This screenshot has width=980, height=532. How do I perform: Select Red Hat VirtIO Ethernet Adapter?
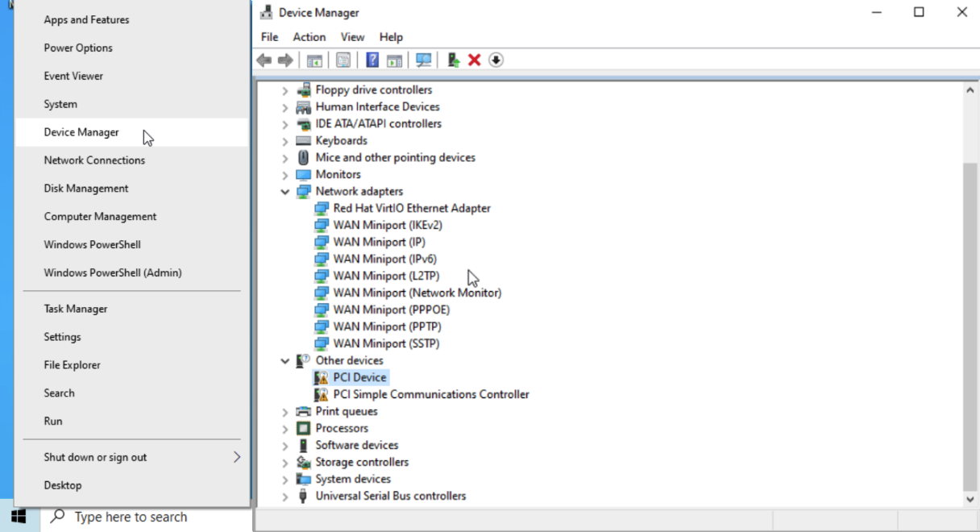point(411,208)
